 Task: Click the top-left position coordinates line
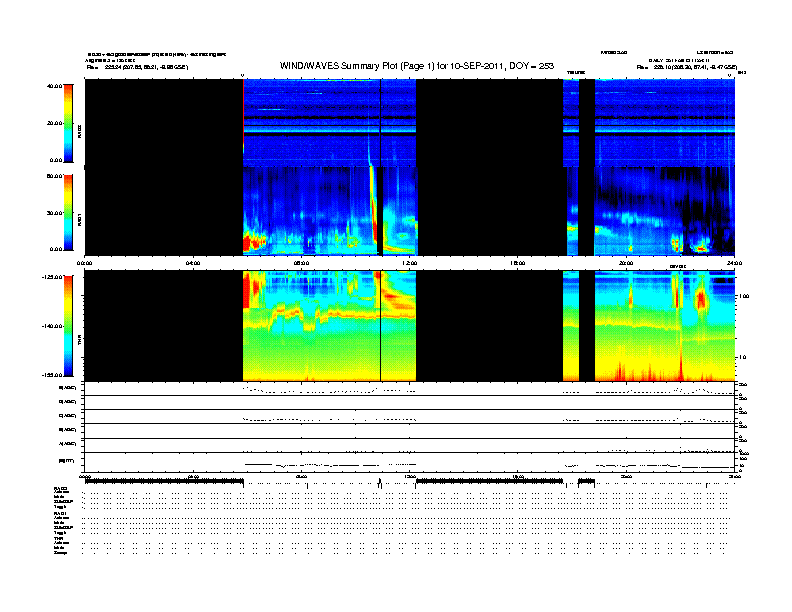[x=137, y=67]
